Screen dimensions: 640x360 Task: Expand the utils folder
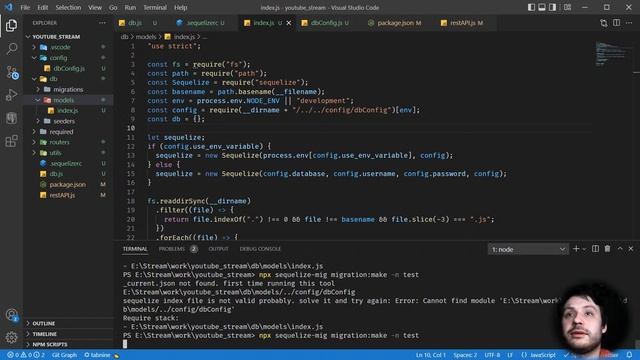click(34, 153)
